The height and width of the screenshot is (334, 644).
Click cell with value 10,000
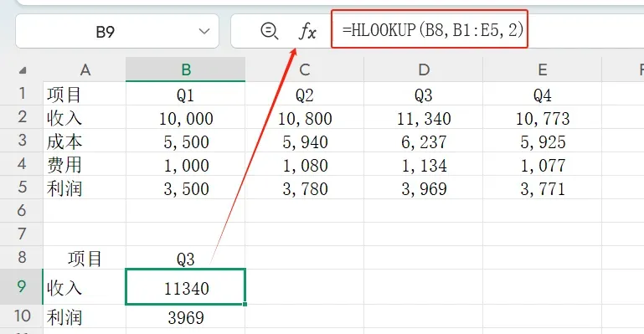coord(186,117)
